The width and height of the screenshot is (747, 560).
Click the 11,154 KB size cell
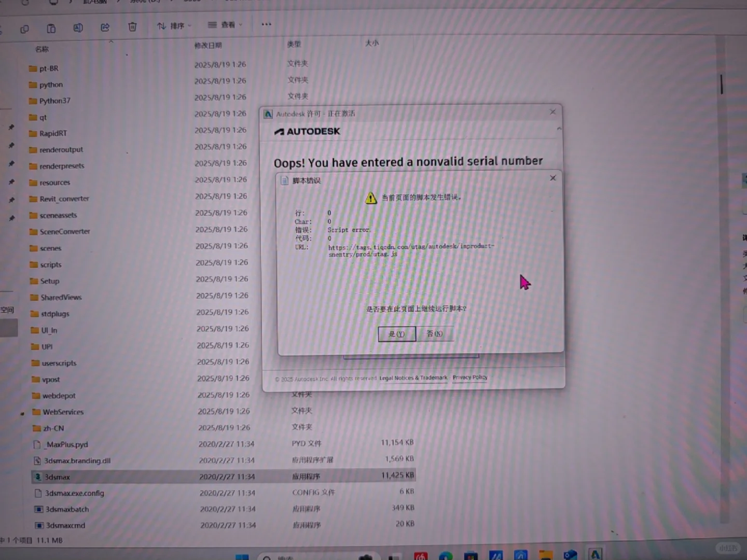pyautogui.click(x=397, y=442)
